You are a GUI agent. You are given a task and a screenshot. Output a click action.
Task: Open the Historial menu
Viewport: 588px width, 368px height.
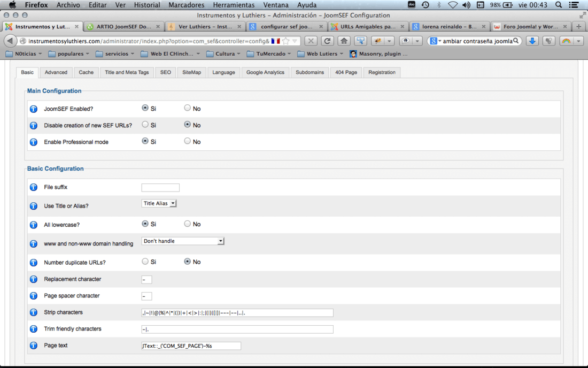click(146, 5)
